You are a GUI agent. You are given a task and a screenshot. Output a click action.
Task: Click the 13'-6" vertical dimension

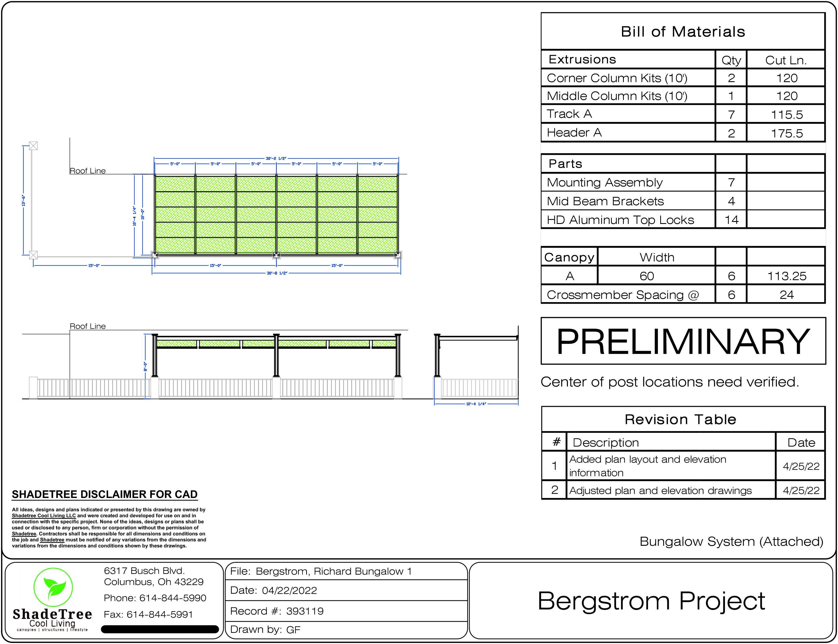click(x=23, y=201)
